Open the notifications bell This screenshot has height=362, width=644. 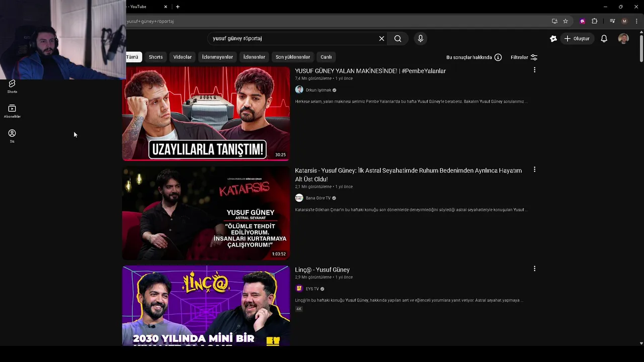coord(604,38)
